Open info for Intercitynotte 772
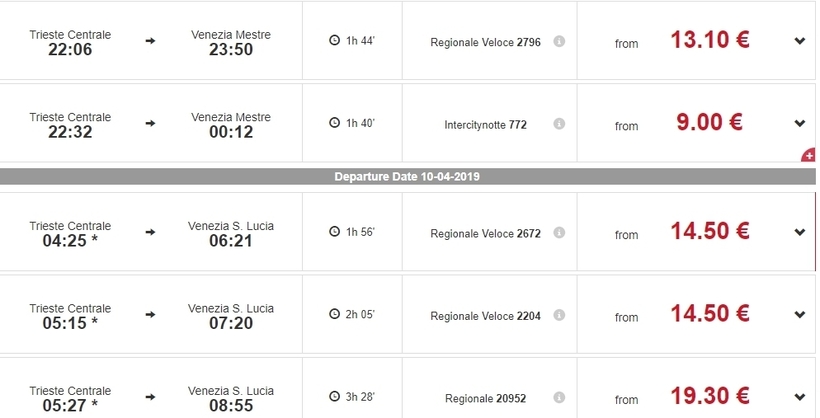 pos(559,123)
